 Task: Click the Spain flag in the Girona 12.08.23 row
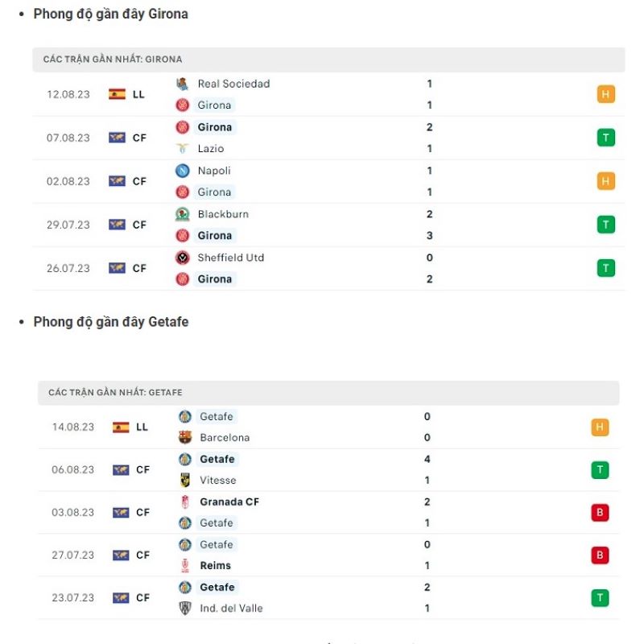click(x=118, y=94)
